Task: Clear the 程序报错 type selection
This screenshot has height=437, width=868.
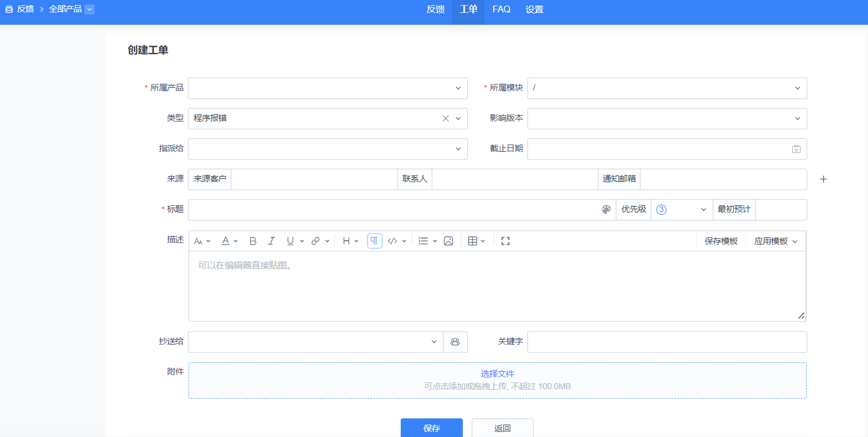Action: point(445,119)
